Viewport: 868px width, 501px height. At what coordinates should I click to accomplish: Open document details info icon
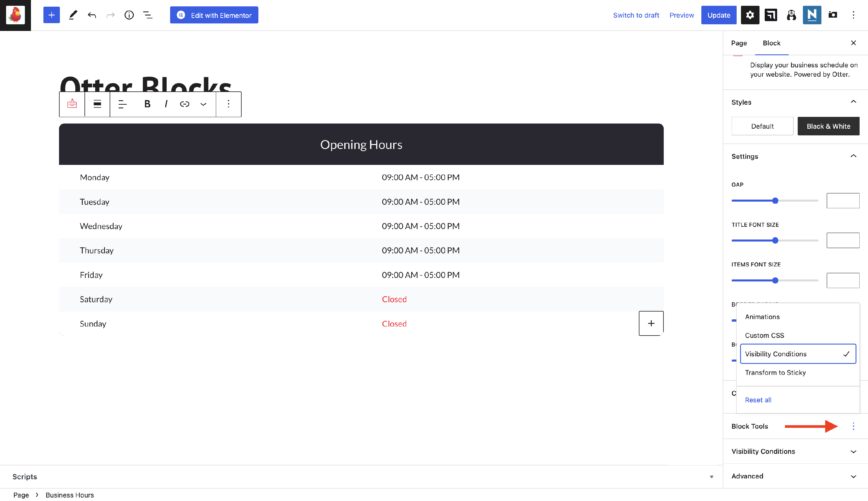[x=129, y=15]
